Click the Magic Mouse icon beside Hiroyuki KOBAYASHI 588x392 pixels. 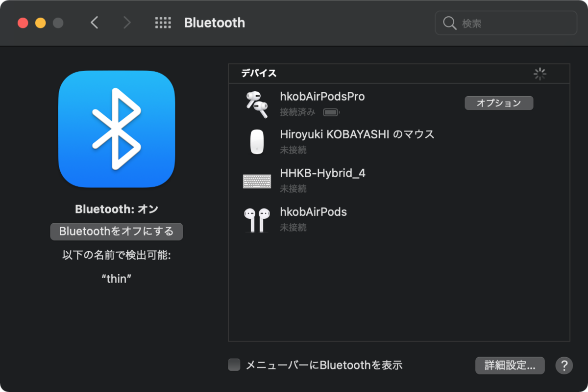tap(256, 141)
